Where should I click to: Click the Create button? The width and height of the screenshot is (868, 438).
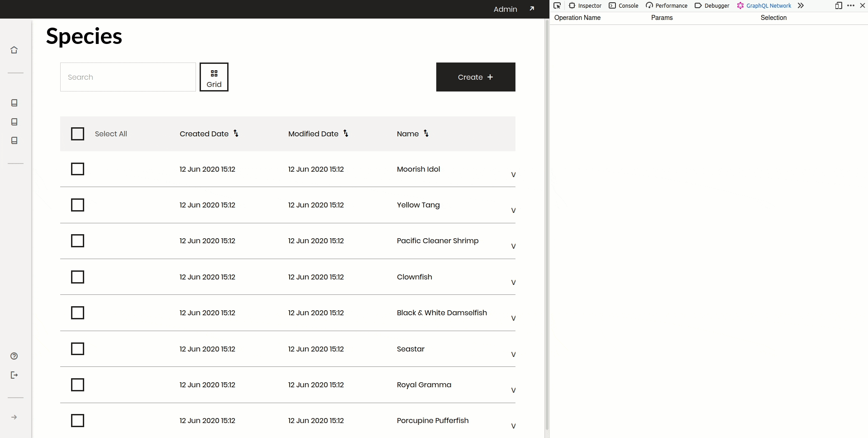coord(475,77)
